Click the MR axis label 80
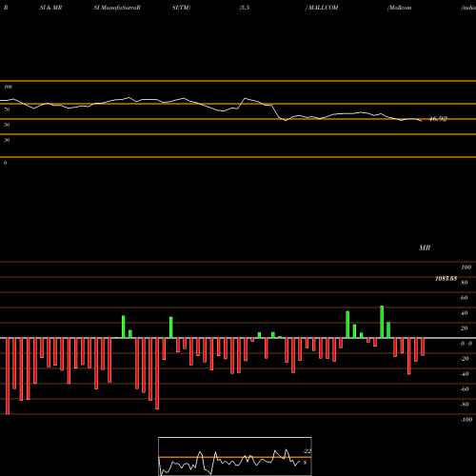 pyautogui.click(x=465, y=283)
